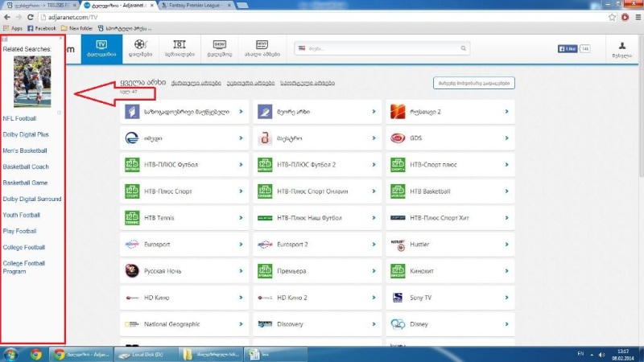Open the Windows Start button
This screenshot has width=644, height=362.
[x=10, y=354]
